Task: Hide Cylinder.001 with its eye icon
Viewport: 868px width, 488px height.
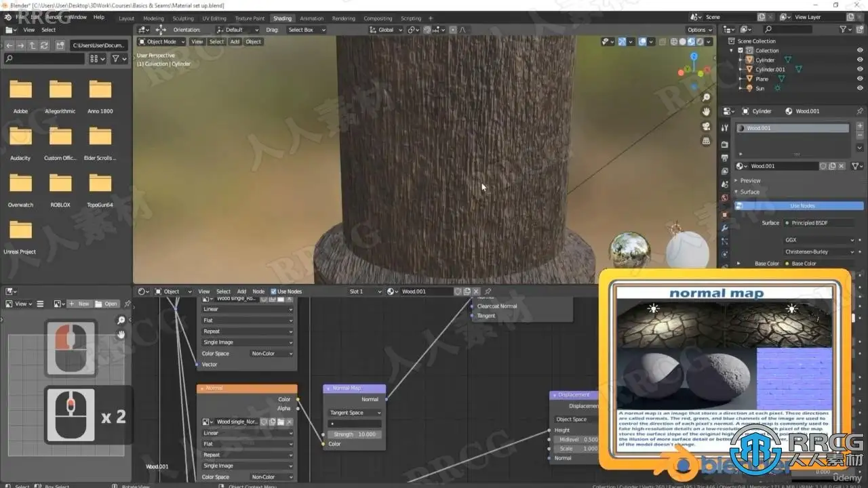Action: coord(860,69)
